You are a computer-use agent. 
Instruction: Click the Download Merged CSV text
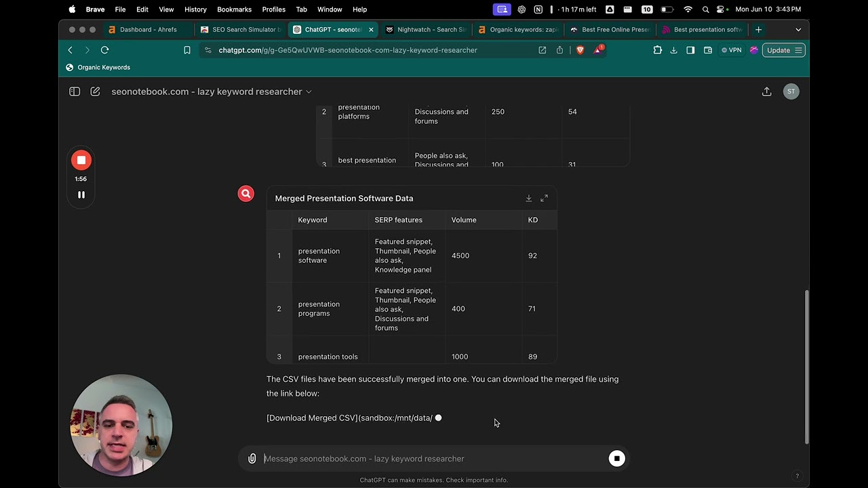(312, 418)
